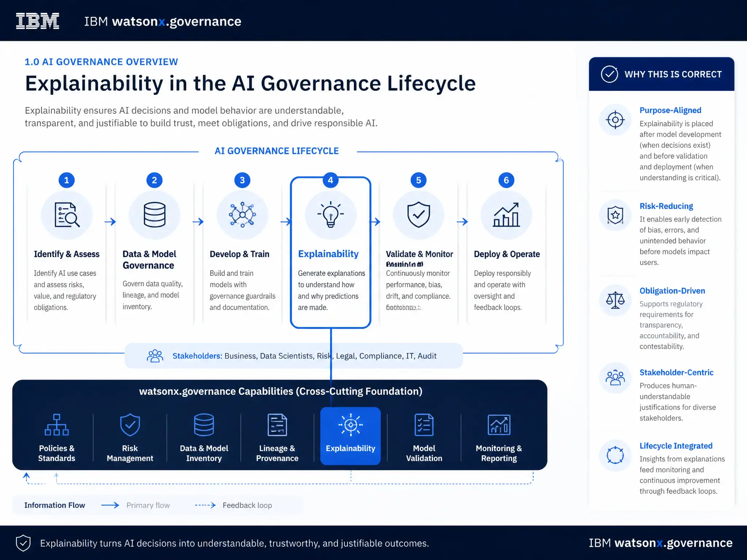Click the Develop & Train network icon

click(x=242, y=215)
